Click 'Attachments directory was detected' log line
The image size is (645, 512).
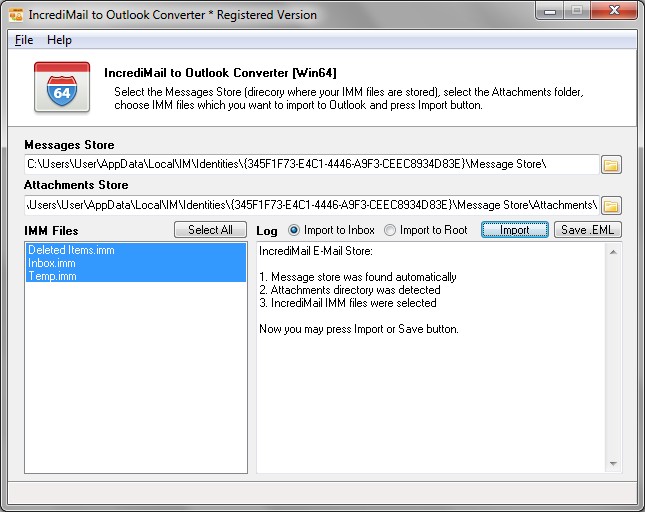tap(350, 290)
